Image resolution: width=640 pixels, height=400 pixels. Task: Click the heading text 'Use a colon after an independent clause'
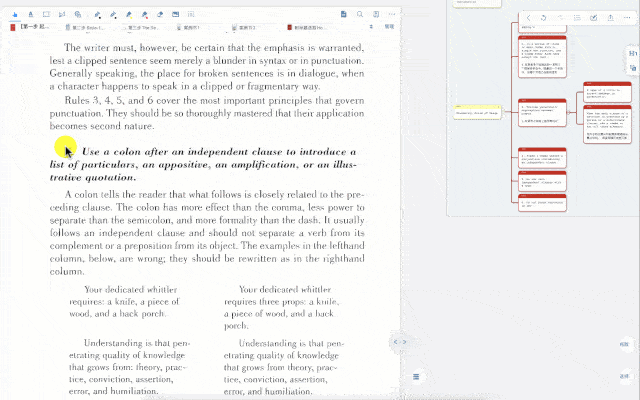(183, 152)
